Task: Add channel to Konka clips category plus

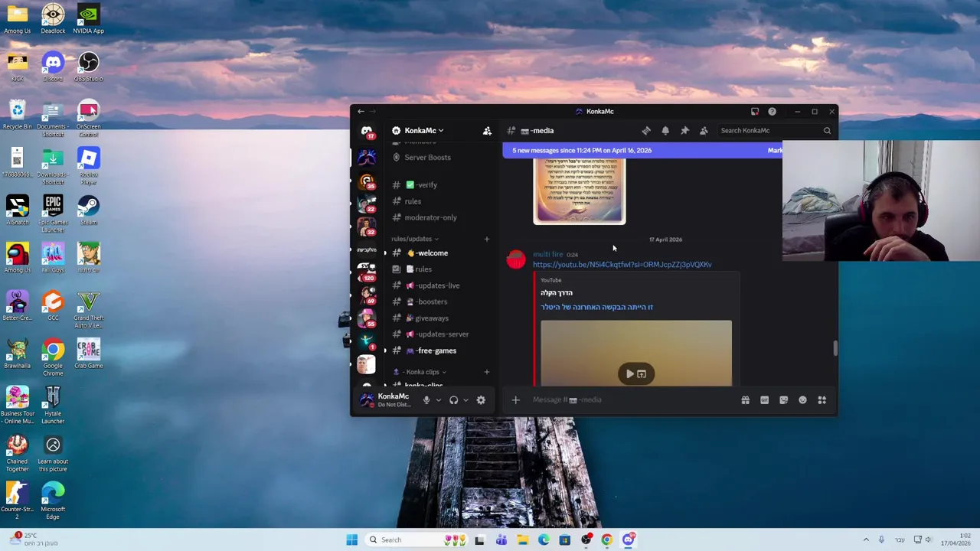Action: tap(486, 372)
